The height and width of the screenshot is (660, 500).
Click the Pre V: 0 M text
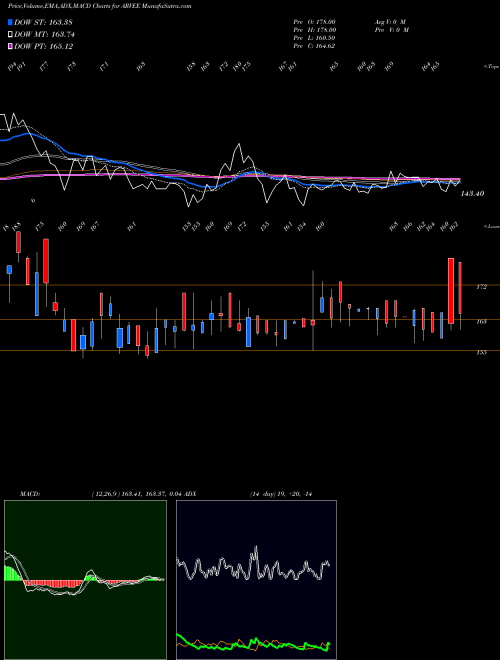click(x=391, y=30)
